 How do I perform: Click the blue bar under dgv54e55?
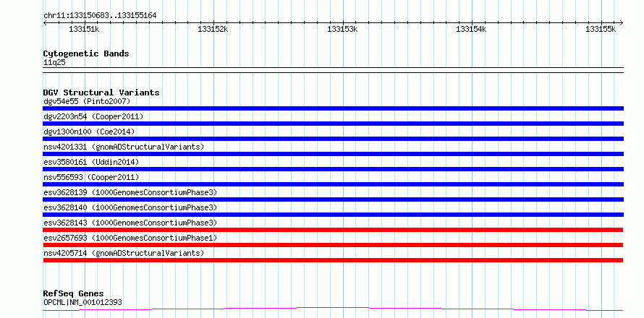point(334,108)
